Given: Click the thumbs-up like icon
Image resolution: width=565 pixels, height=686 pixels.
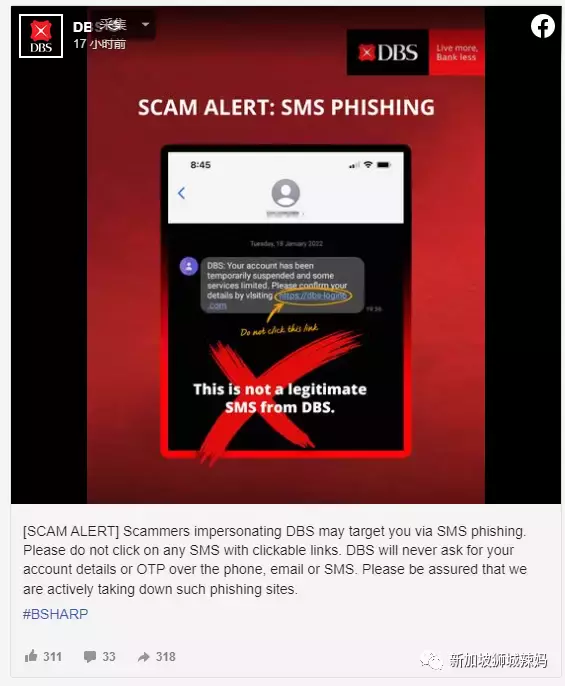Looking at the screenshot, I should tap(31, 656).
